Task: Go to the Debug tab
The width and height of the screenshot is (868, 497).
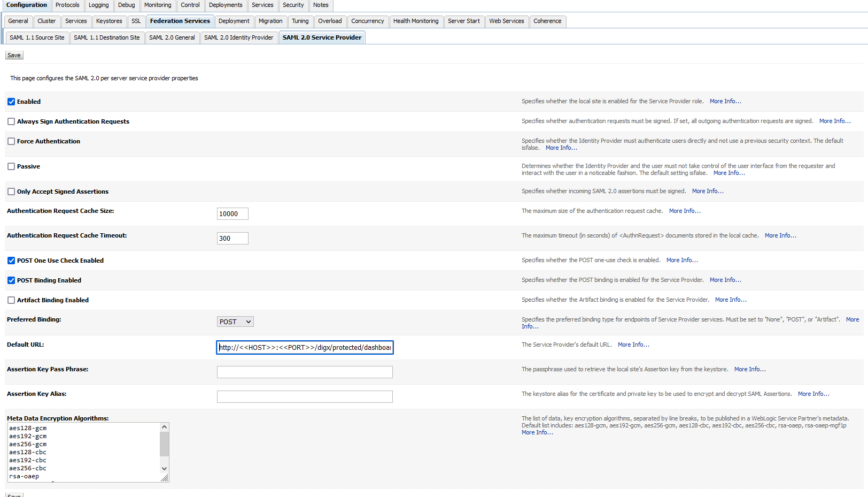Action: pyautogui.click(x=127, y=5)
